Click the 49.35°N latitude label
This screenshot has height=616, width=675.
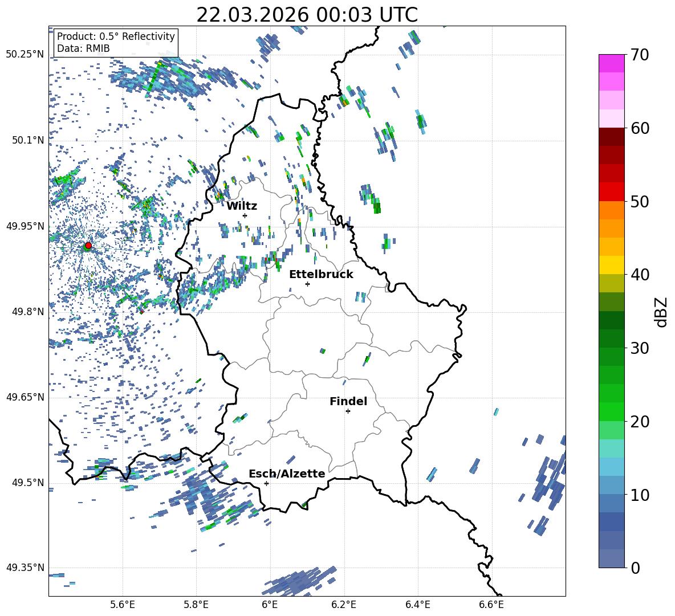25,568
